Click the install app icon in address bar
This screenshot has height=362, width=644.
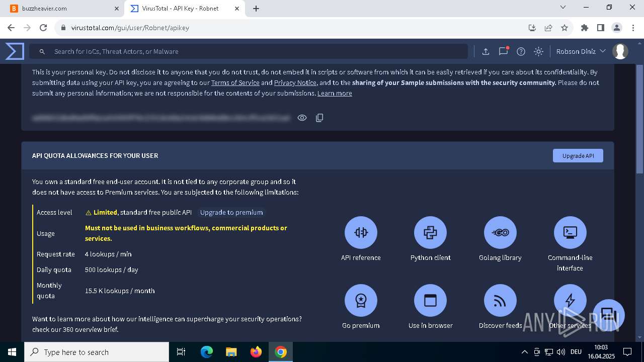532,28
